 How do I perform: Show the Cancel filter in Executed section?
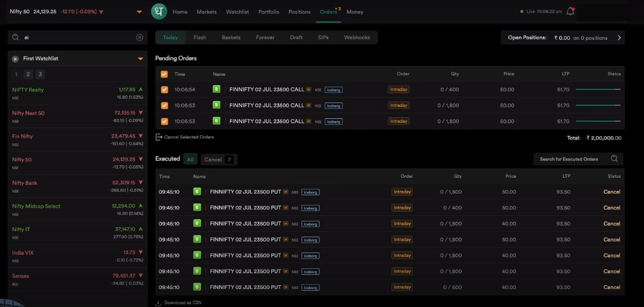pos(218,160)
